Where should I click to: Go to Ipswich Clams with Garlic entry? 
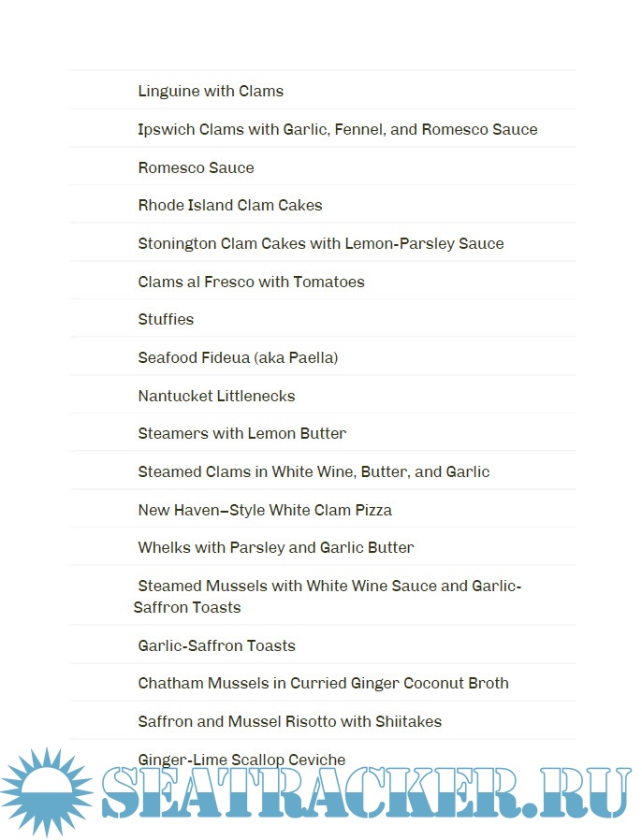pyautogui.click(x=337, y=129)
